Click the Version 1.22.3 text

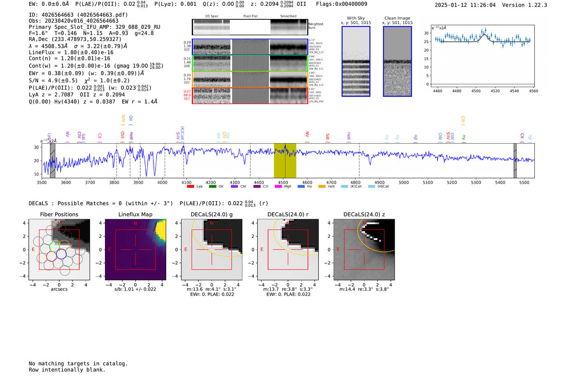(x=525, y=5)
